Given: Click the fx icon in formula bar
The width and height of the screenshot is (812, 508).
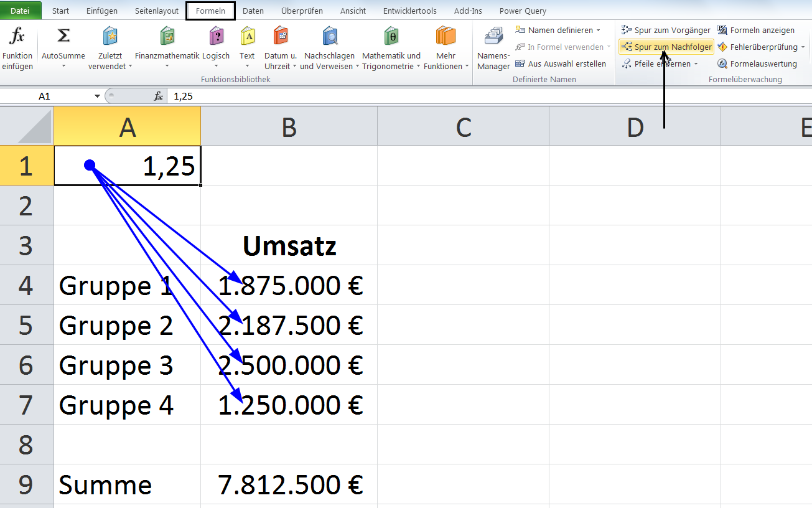Looking at the screenshot, I should click(159, 96).
